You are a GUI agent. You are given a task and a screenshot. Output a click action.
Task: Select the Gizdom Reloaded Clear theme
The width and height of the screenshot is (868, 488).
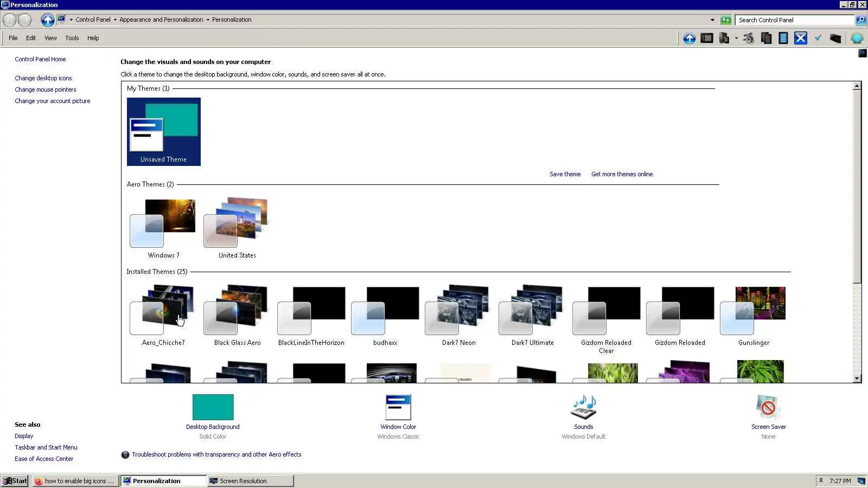coord(606,320)
